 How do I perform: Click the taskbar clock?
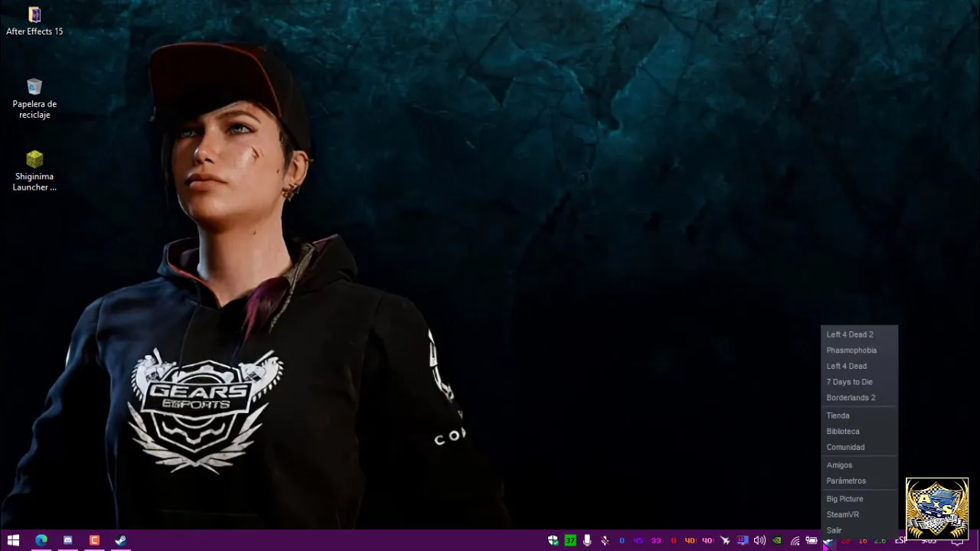pyautogui.click(x=929, y=541)
